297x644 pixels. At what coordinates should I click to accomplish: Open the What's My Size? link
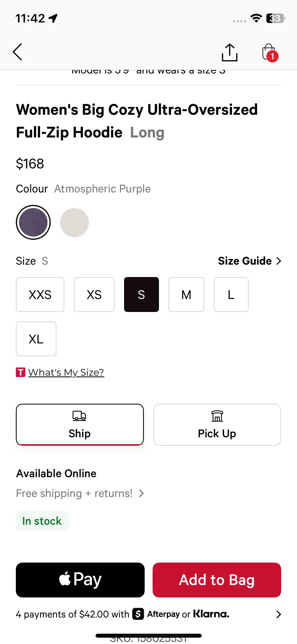pyautogui.click(x=66, y=372)
